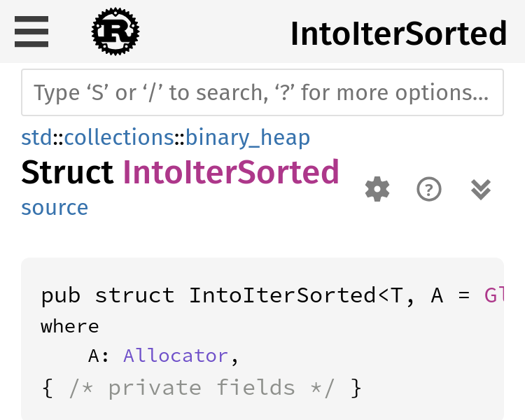Viewport: 525px width, 420px height.
Task: Click the black 'Struct' heading word
Action: pyautogui.click(x=67, y=173)
